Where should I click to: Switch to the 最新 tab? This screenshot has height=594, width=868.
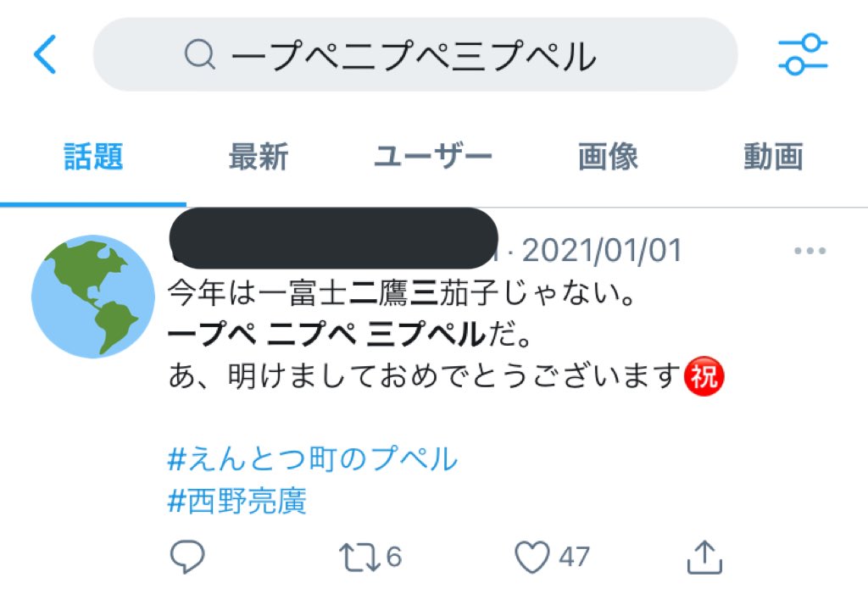tap(259, 156)
